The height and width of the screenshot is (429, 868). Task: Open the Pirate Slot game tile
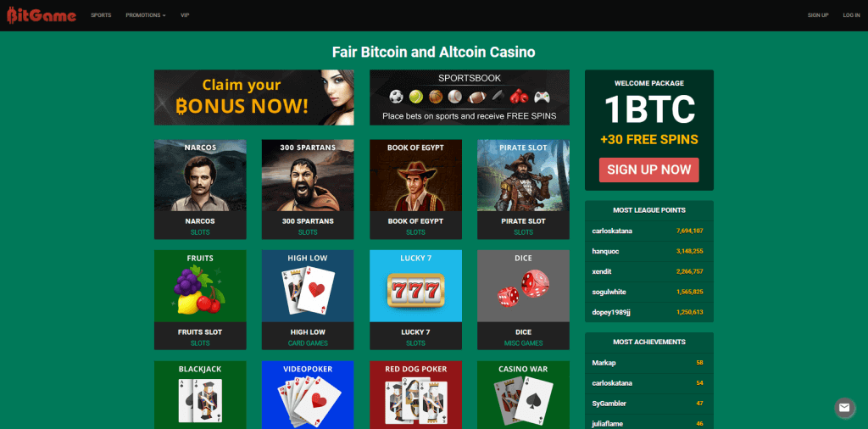(523, 189)
